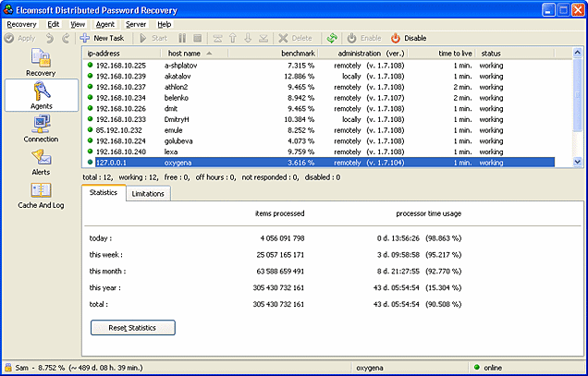Select agent row 192.168.10.224 golubeva
Image resolution: width=588 pixels, height=376 pixels.
(x=318, y=141)
